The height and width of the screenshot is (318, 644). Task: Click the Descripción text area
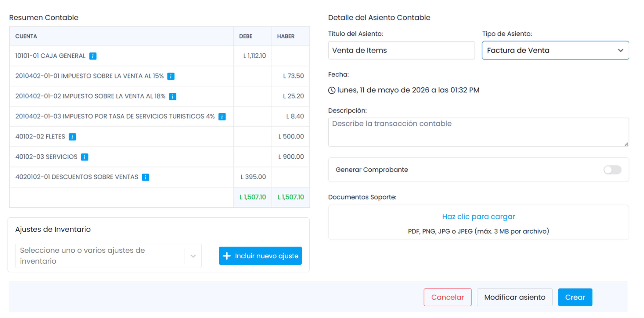[479, 132]
